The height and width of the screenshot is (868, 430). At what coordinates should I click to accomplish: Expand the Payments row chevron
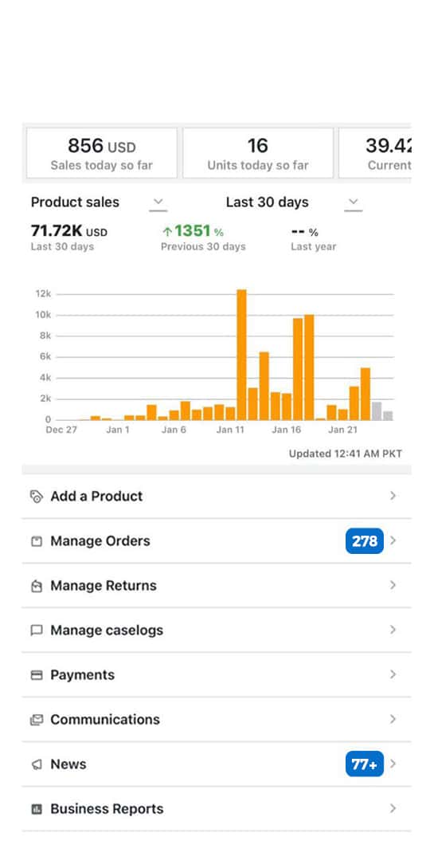coord(393,674)
